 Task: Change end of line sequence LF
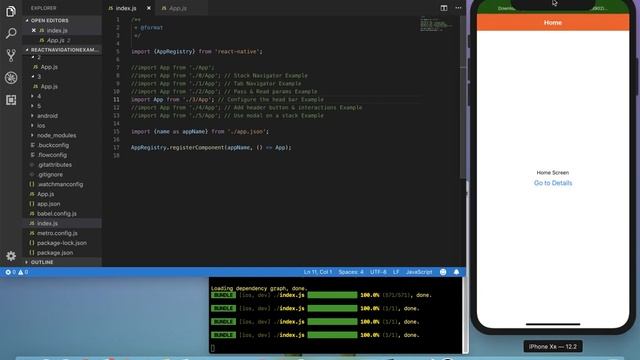tap(396, 272)
